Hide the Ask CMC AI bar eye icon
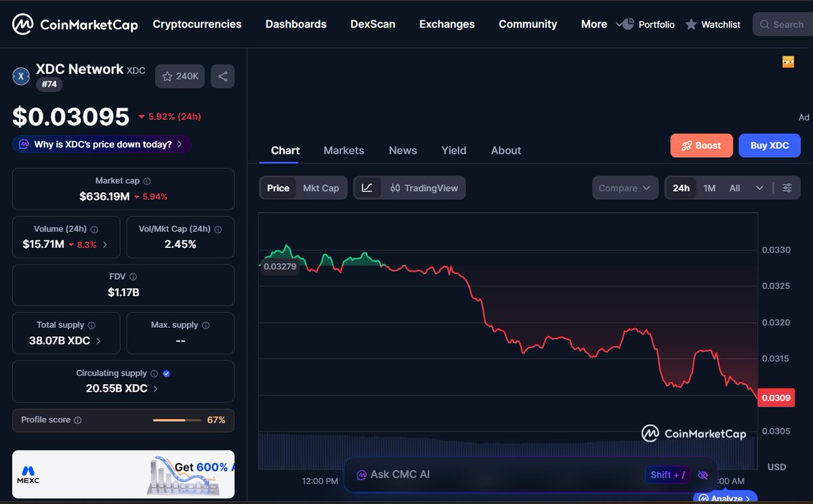Screen dimensions: 813x504 pyautogui.click(x=703, y=475)
